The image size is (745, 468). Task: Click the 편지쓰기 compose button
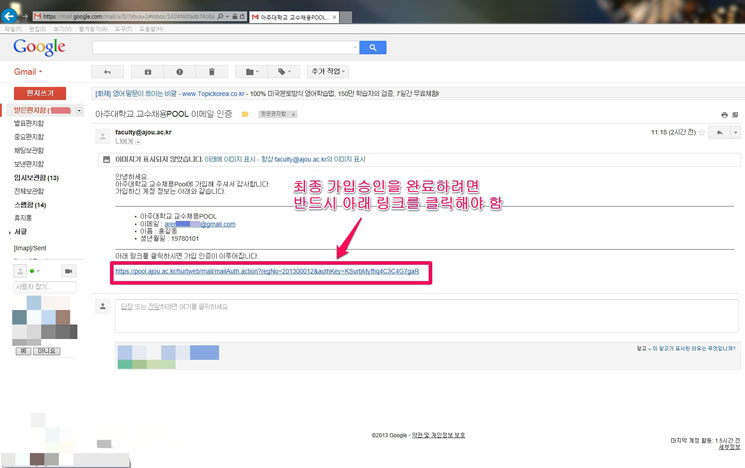click(40, 93)
